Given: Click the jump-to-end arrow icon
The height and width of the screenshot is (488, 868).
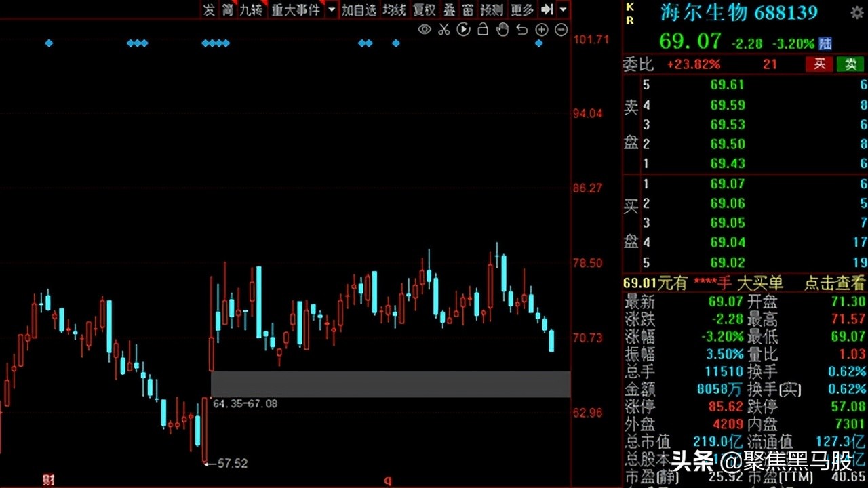Looking at the screenshot, I should point(547,9).
